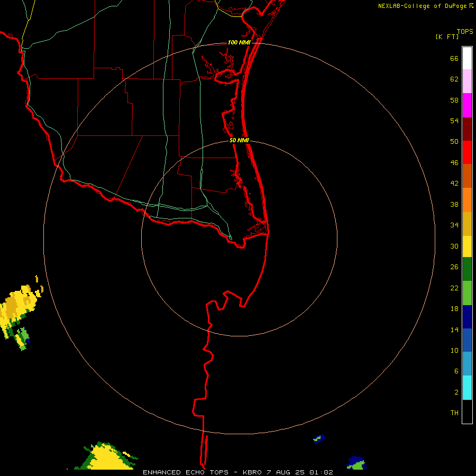476x476 pixels.
Task: Click the small blue echo near 100 NMI ring
Action: [x=319, y=438]
